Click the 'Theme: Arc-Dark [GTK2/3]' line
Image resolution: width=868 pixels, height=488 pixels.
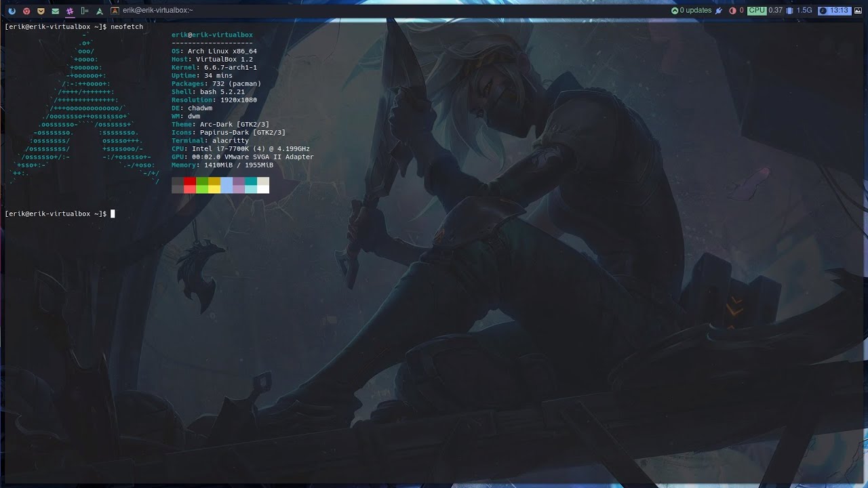(x=220, y=124)
